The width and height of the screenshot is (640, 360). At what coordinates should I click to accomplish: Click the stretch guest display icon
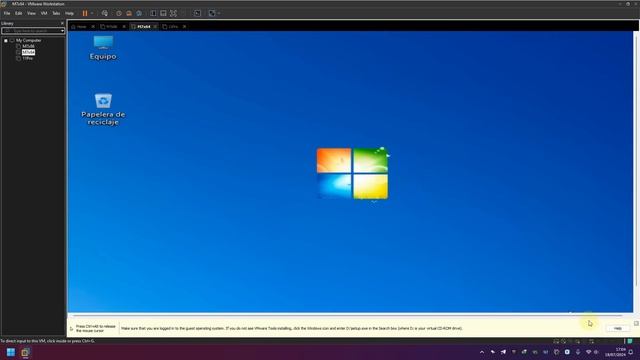(212, 13)
